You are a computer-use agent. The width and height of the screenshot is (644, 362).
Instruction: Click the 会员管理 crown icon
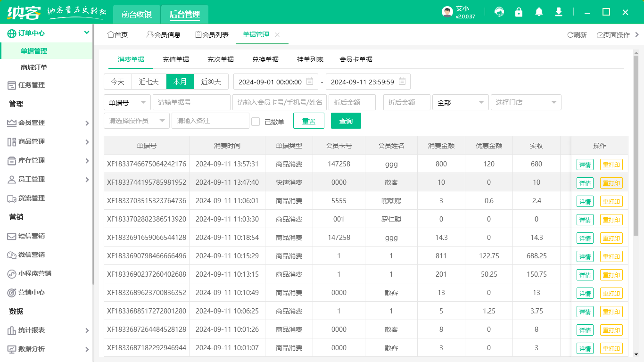12,123
